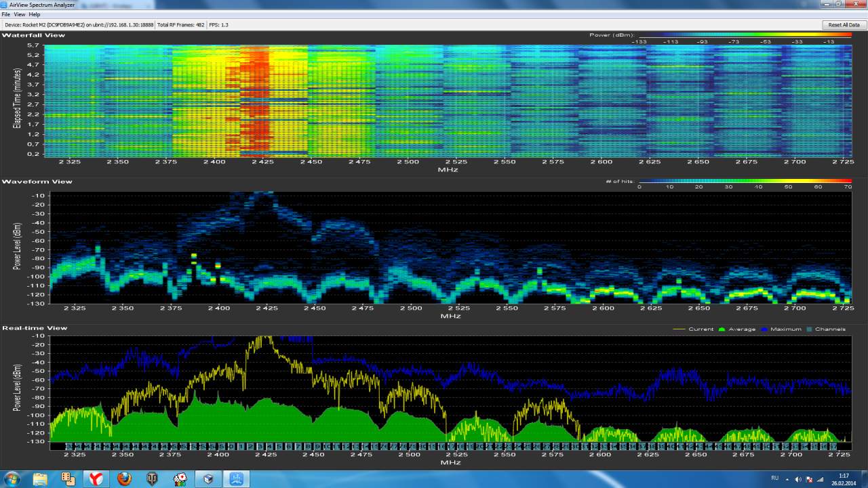
Task: Click the VirtualBox cube taskbar icon
Action: coord(208,479)
